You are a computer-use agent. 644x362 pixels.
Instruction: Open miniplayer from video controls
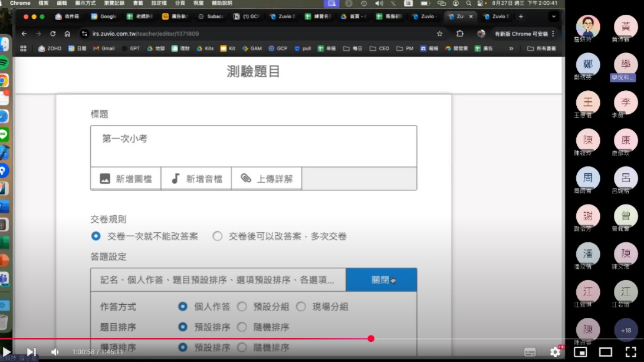(580, 352)
